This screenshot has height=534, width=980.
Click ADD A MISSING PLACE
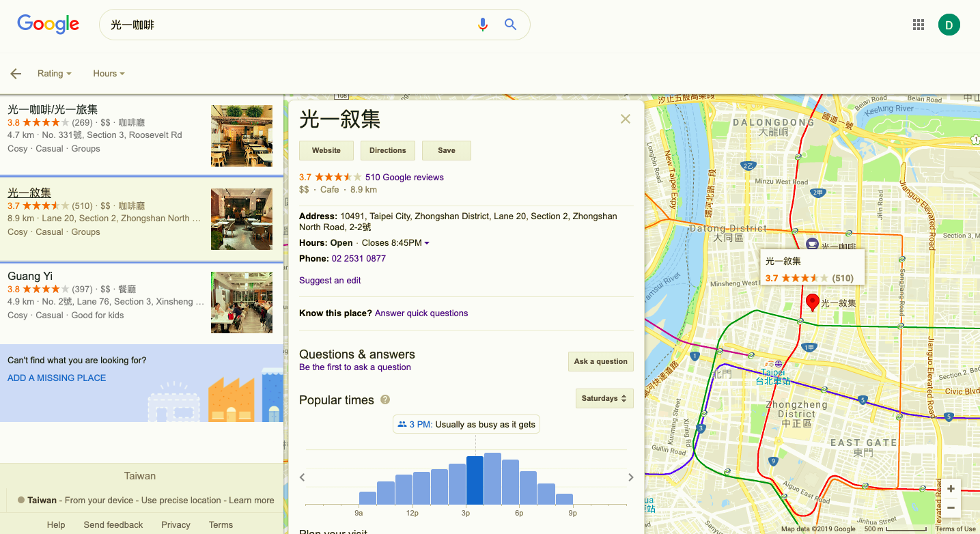click(57, 378)
